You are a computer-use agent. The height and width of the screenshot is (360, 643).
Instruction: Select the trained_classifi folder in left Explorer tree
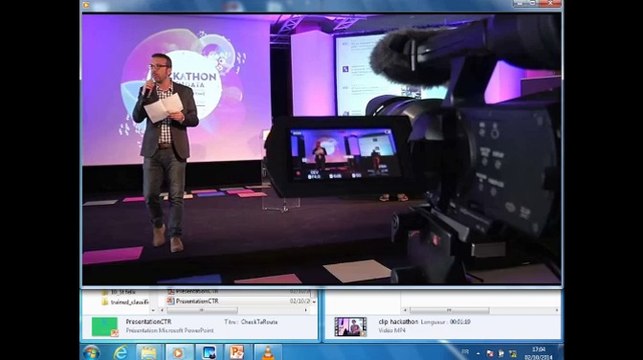pos(125,302)
